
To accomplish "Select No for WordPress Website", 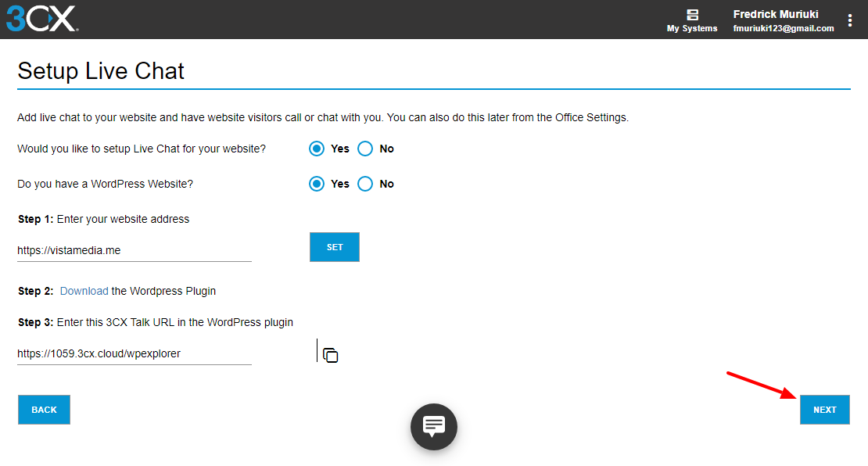I will click(x=365, y=184).
